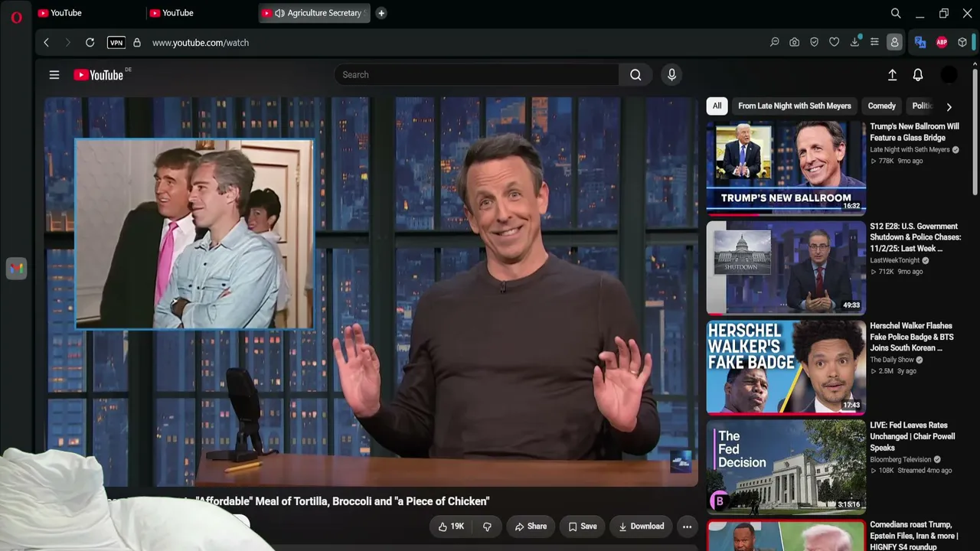
Task: Dislike the video with thumbs down
Action: pyautogui.click(x=487, y=527)
